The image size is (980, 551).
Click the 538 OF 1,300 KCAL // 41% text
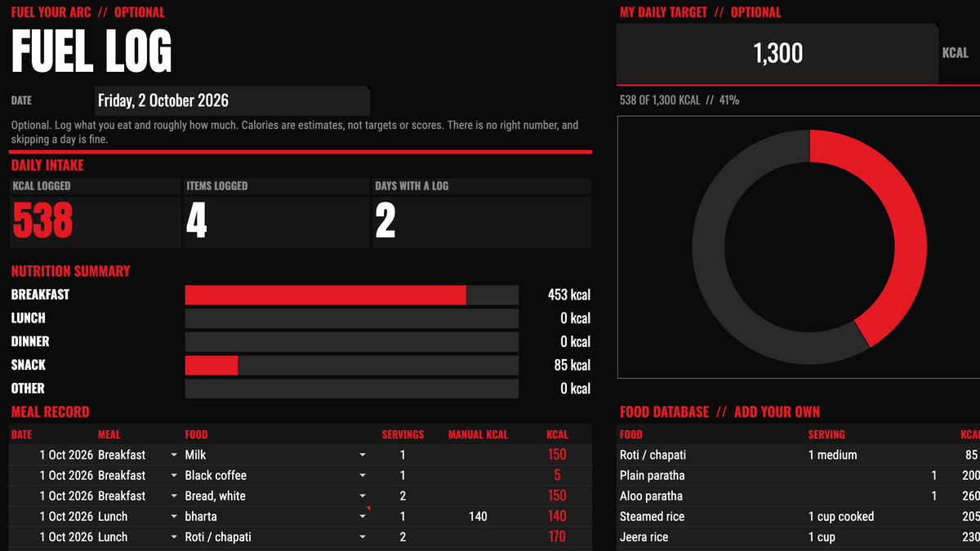pos(679,100)
